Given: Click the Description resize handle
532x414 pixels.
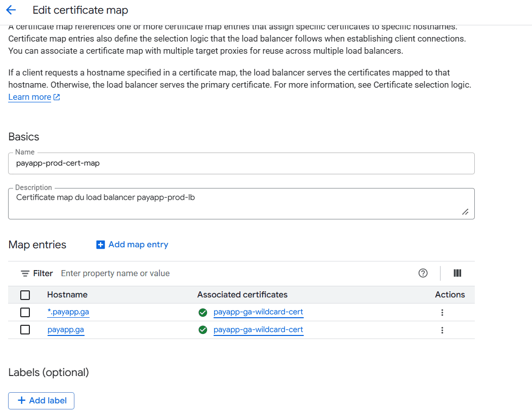Looking at the screenshot, I should point(465,212).
